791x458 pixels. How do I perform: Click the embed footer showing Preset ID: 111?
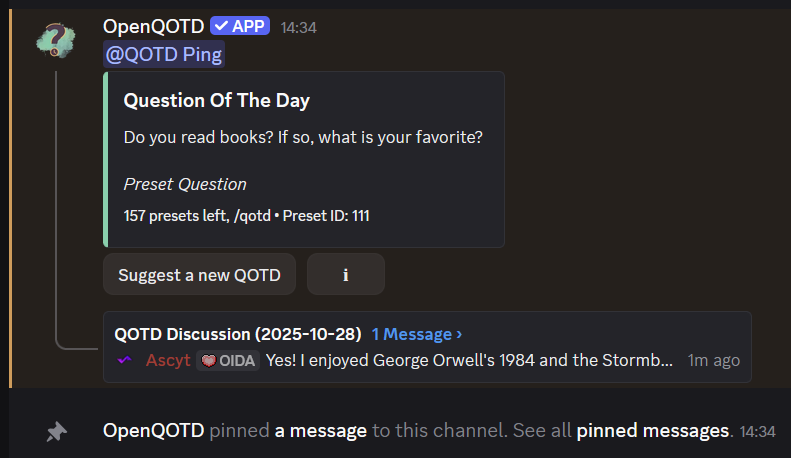point(246,215)
